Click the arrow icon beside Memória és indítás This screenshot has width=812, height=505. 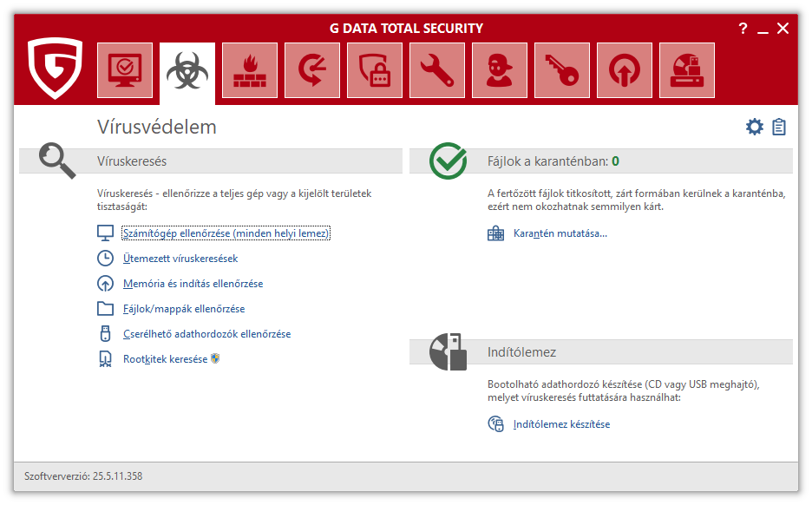[x=105, y=284]
